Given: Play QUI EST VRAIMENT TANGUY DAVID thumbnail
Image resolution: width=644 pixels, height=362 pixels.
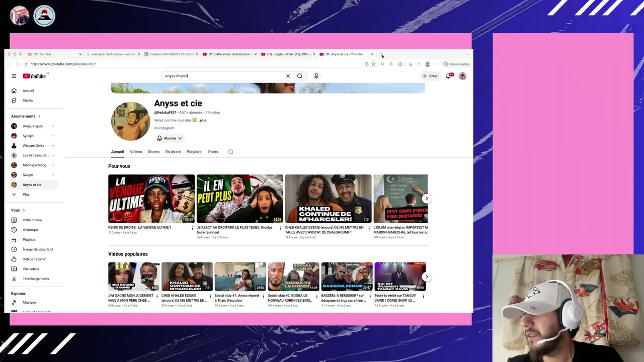Looking at the screenshot, I should tap(400, 277).
